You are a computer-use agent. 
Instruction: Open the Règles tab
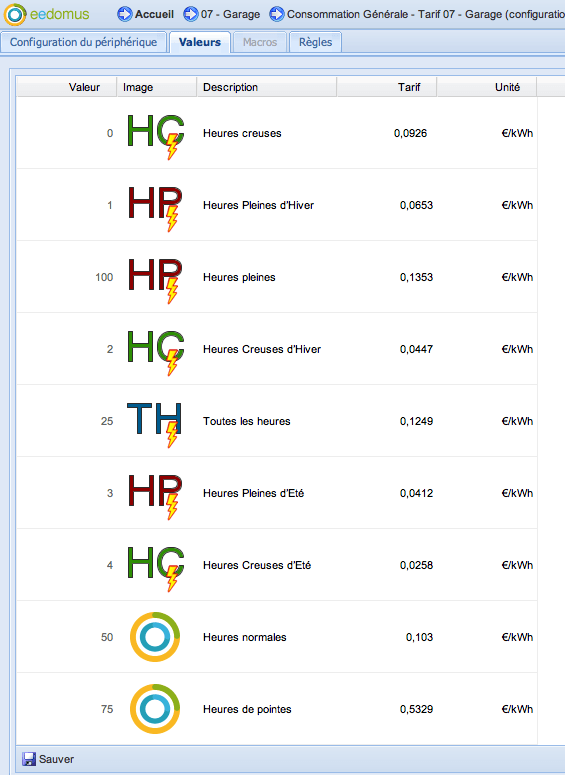pyautogui.click(x=315, y=42)
